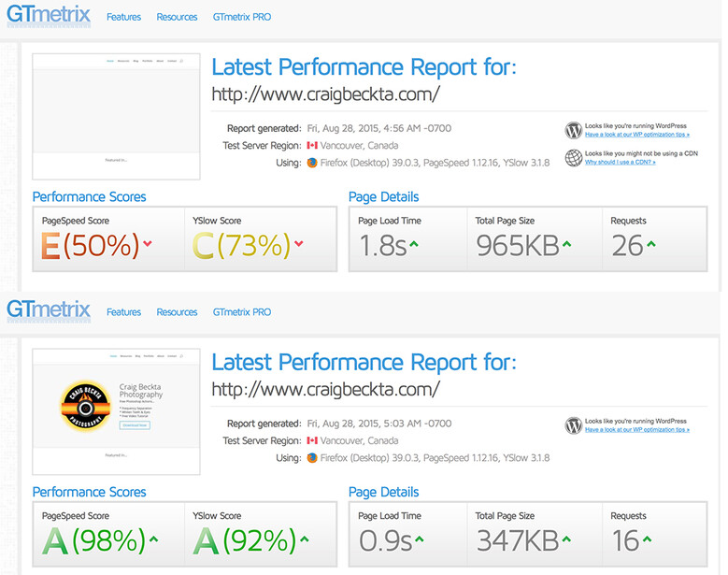
Task: Click the green up arrow beside 1.8s
Action: pyautogui.click(x=414, y=243)
